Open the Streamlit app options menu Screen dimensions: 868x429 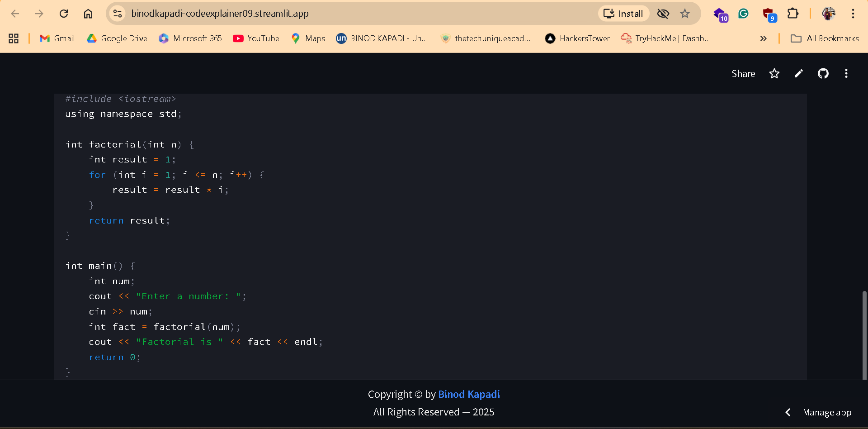pos(846,73)
